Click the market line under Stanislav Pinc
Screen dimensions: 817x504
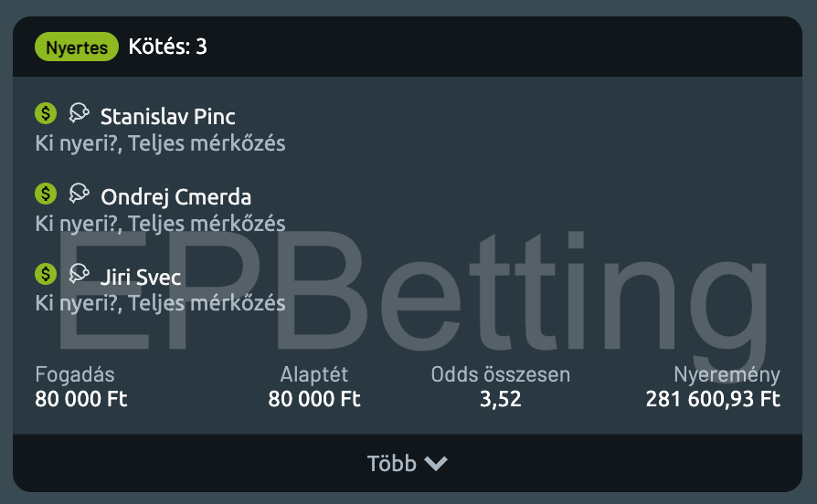160,143
